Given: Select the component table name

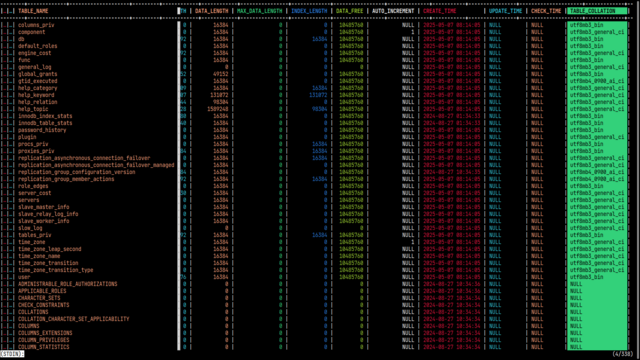Looking at the screenshot, I should pyautogui.click(x=31, y=32).
